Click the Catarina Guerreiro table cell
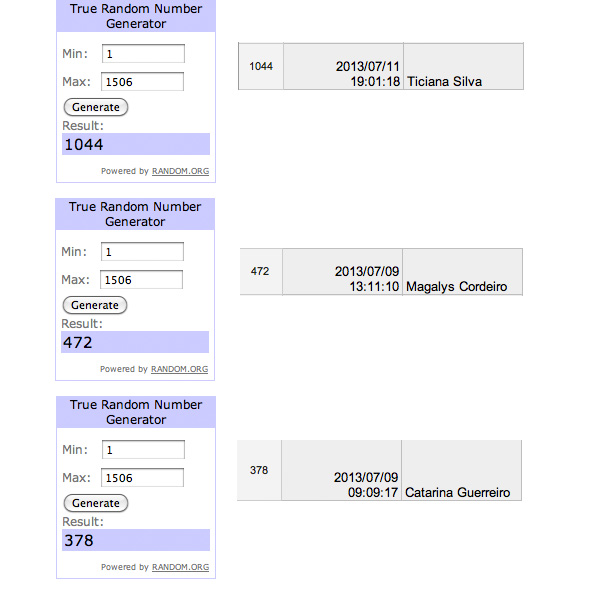This screenshot has height=600, width=600. pos(461,470)
